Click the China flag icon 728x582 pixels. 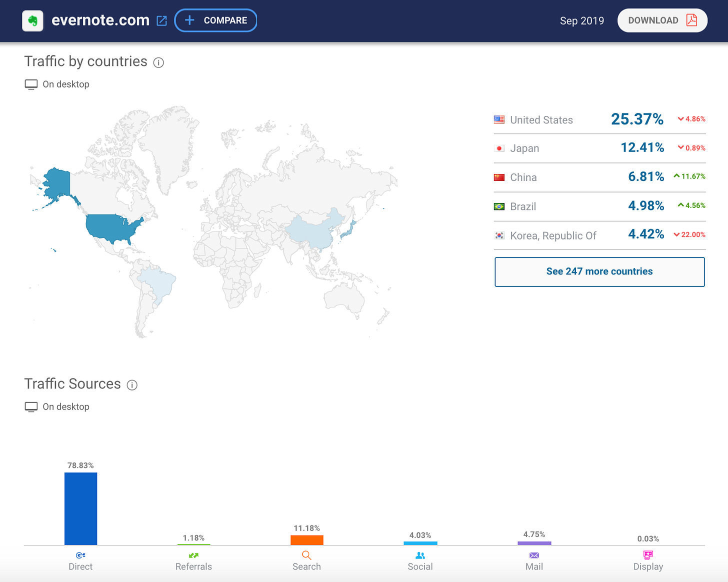pos(499,177)
